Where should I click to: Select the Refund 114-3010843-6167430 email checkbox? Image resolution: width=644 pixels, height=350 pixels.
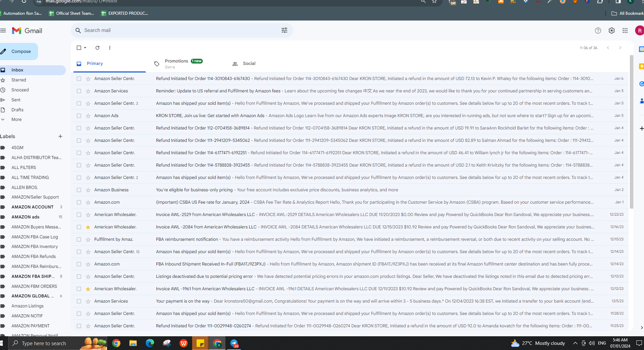(79, 79)
